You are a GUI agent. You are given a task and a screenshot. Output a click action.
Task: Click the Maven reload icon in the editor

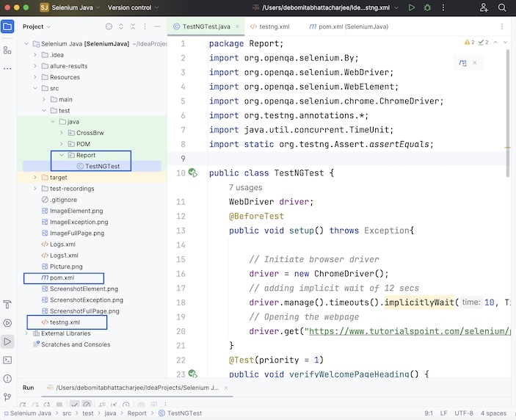click(463, 63)
